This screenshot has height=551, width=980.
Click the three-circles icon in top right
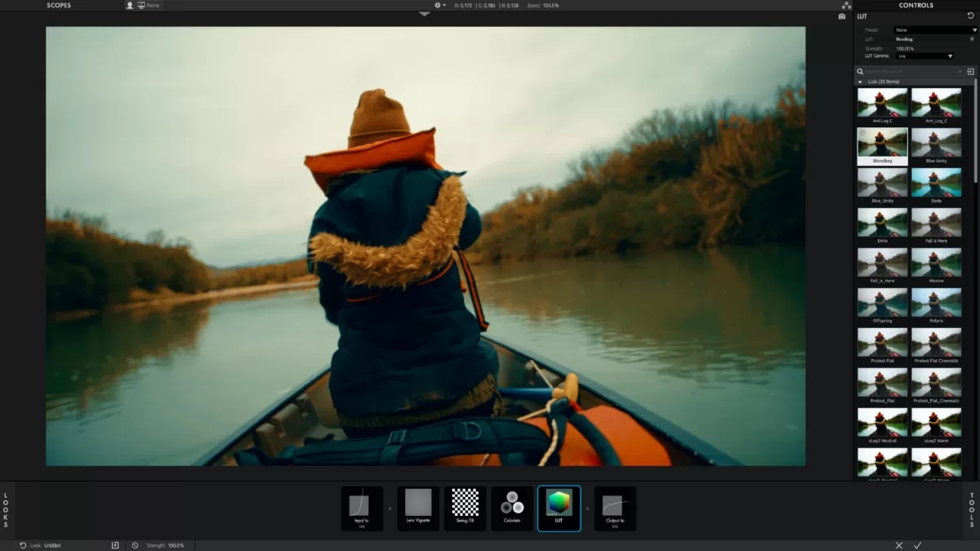tap(846, 5)
